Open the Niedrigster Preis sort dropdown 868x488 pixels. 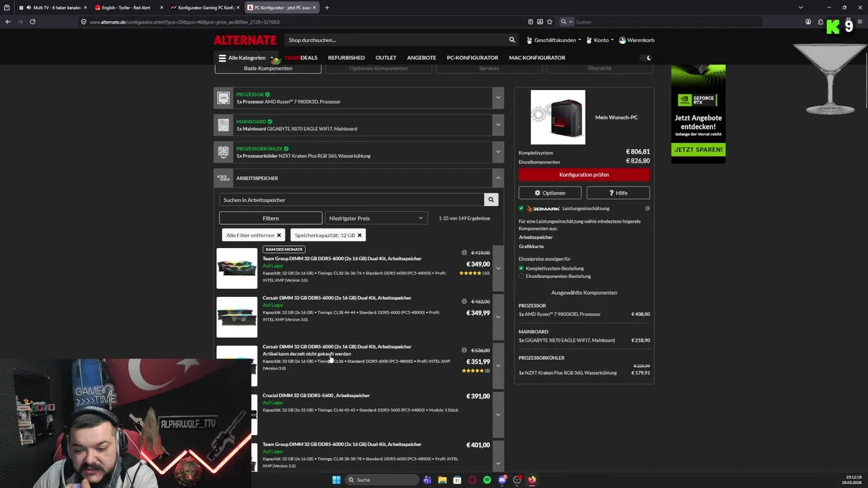[x=376, y=218]
